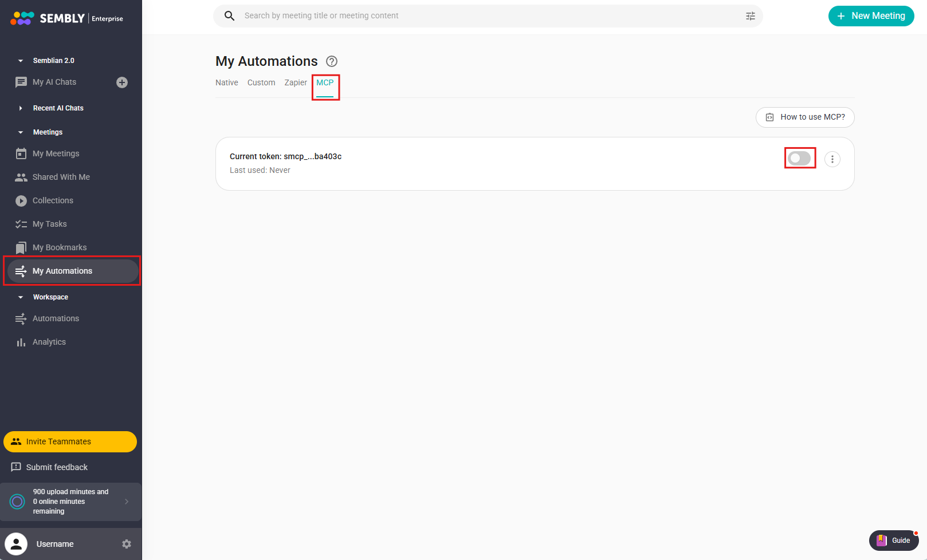Click Invite Teammates button
The width and height of the screenshot is (927, 560).
(70, 441)
